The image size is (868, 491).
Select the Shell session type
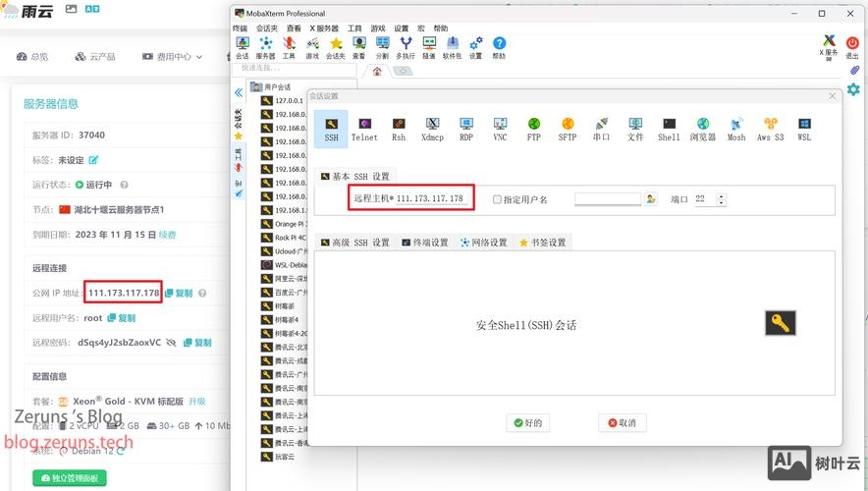[669, 129]
